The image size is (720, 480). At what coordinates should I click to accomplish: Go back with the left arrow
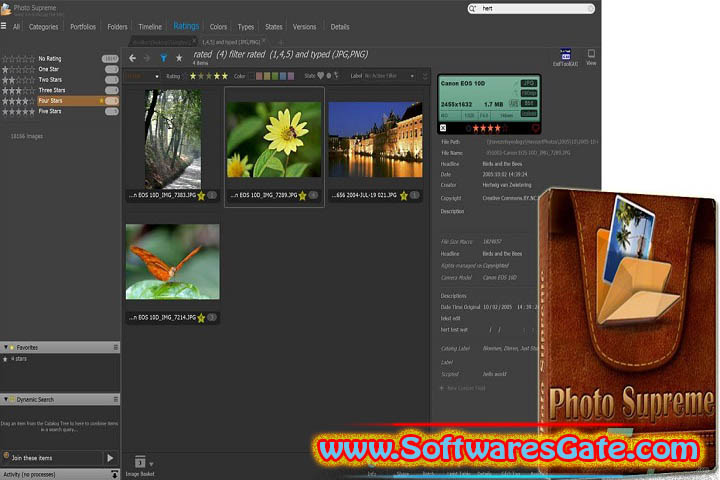click(x=132, y=58)
